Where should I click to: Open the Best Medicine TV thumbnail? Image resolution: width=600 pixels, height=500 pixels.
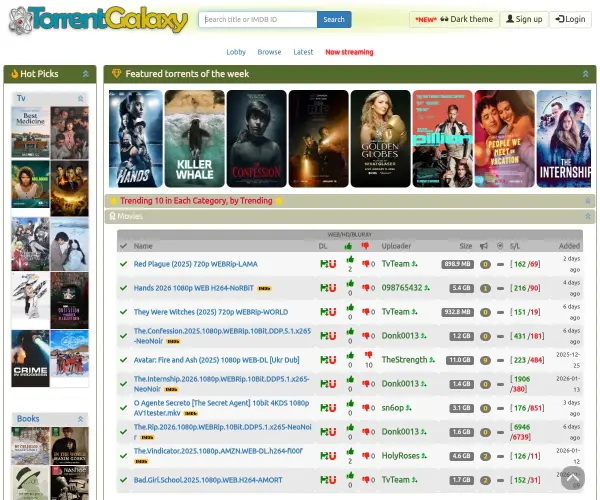[31, 132]
